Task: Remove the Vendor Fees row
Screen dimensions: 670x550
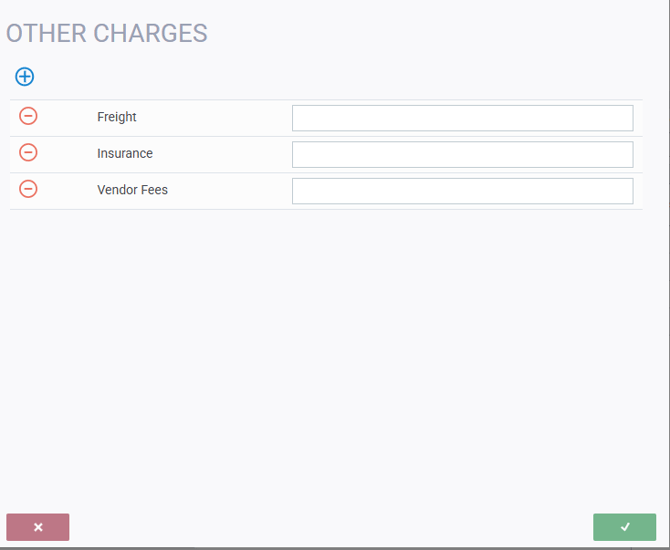Action: tap(28, 188)
